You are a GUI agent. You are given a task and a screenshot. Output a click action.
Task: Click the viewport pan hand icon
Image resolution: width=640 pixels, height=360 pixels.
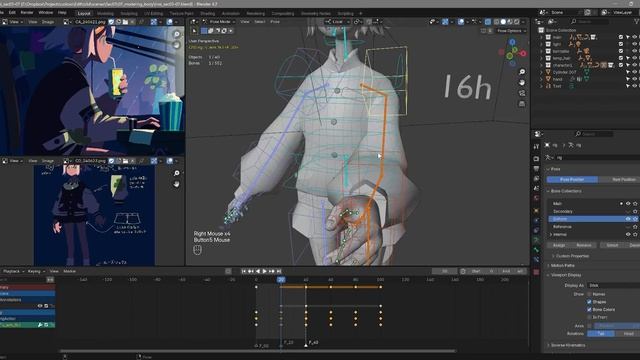click(522, 82)
